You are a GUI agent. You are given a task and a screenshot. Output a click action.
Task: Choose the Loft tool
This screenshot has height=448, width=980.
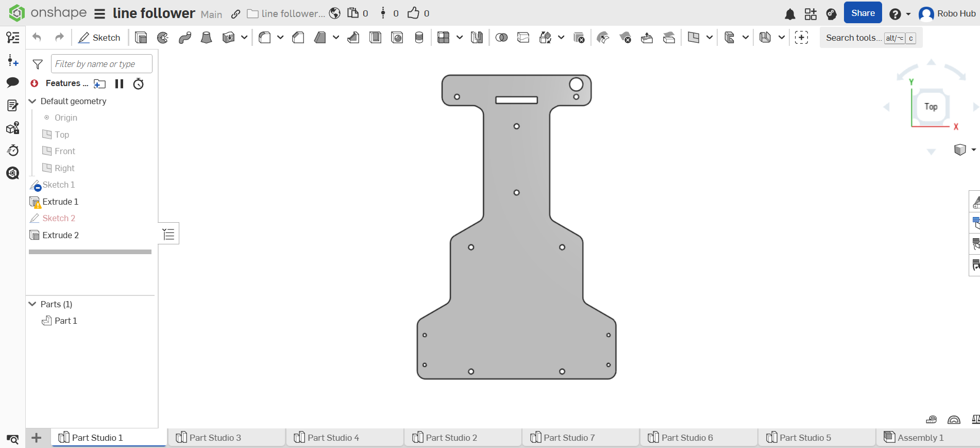(206, 38)
